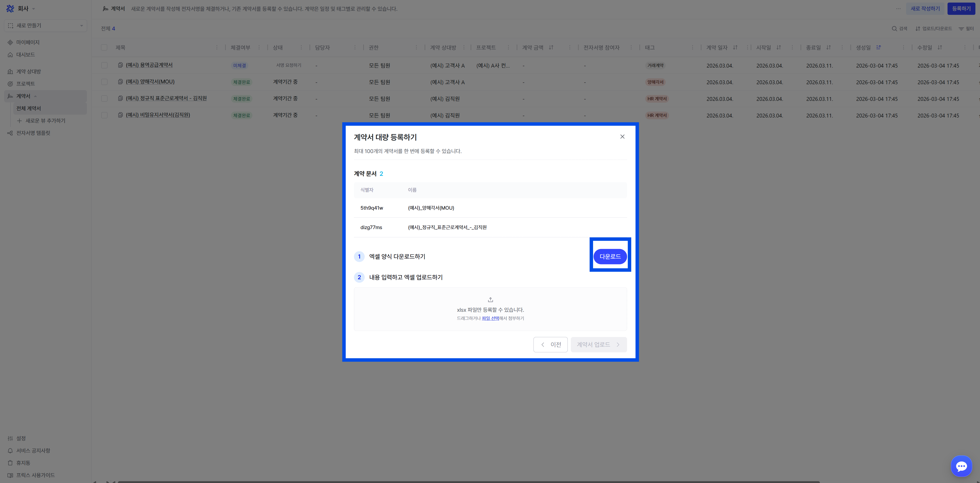The image size is (980, 483).
Task: Click the upload arrow icon in drop zone
Action: [x=490, y=299]
